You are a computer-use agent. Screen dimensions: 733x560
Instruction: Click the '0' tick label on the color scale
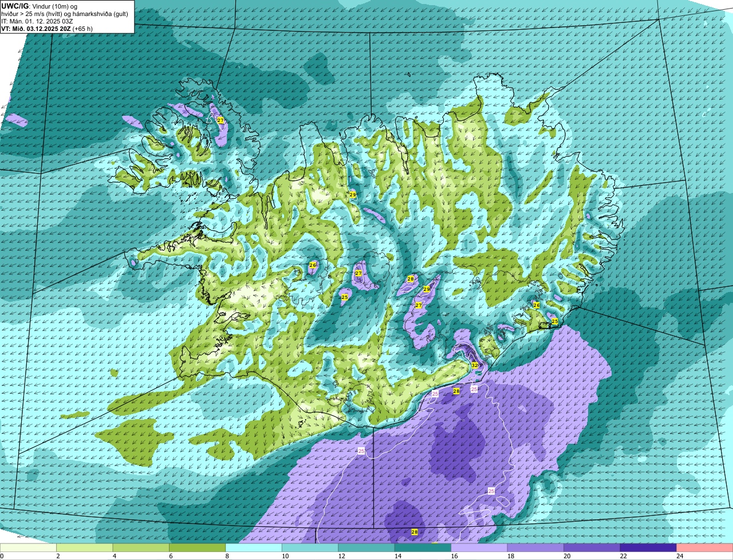(2, 556)
